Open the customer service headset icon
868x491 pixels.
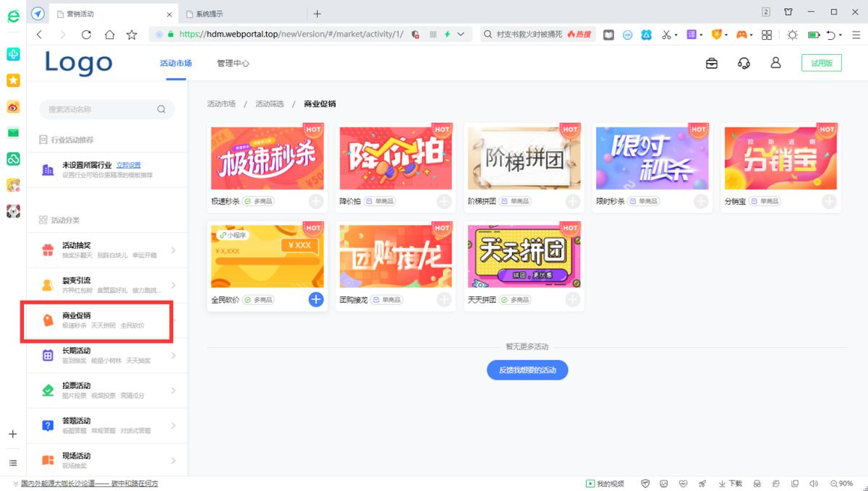pyautogui.click(x=743, y=63)
